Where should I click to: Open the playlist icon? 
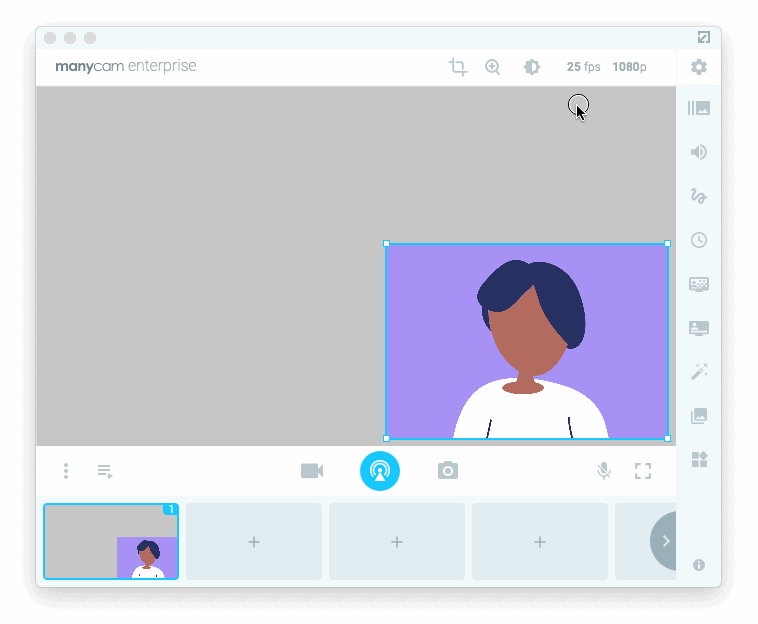[x=105, y=471]
